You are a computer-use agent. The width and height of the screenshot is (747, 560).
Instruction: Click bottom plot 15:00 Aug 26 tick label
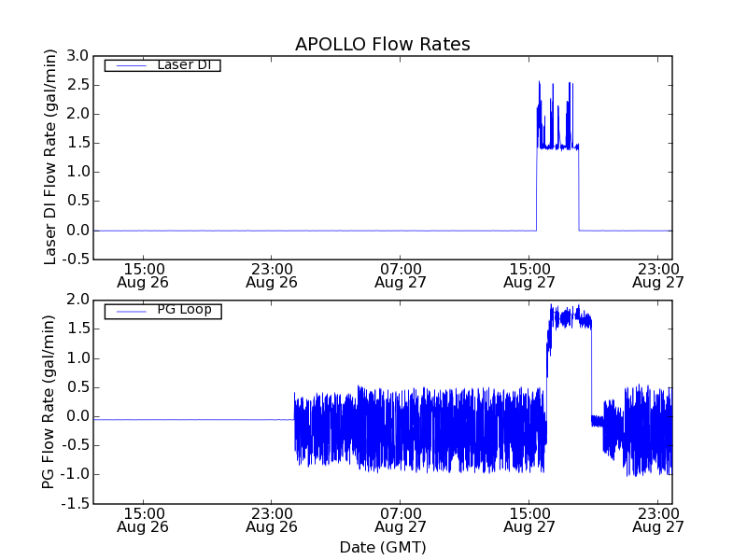click(x=143, y=520)
